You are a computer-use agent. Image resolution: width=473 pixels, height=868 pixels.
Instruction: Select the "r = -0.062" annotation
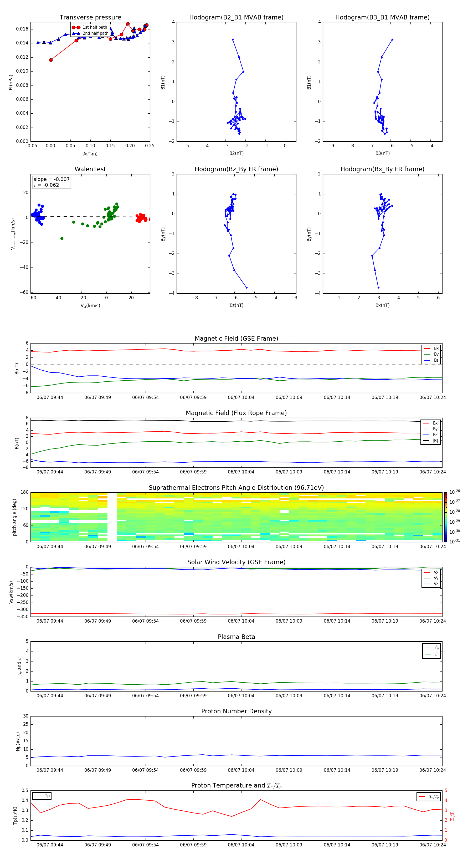(x=47, y=185)
